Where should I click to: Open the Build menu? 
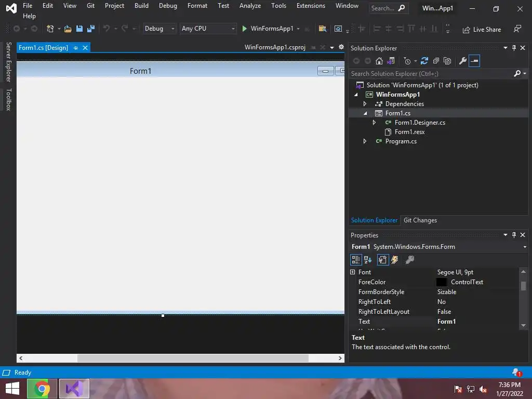tap(141, 6)
